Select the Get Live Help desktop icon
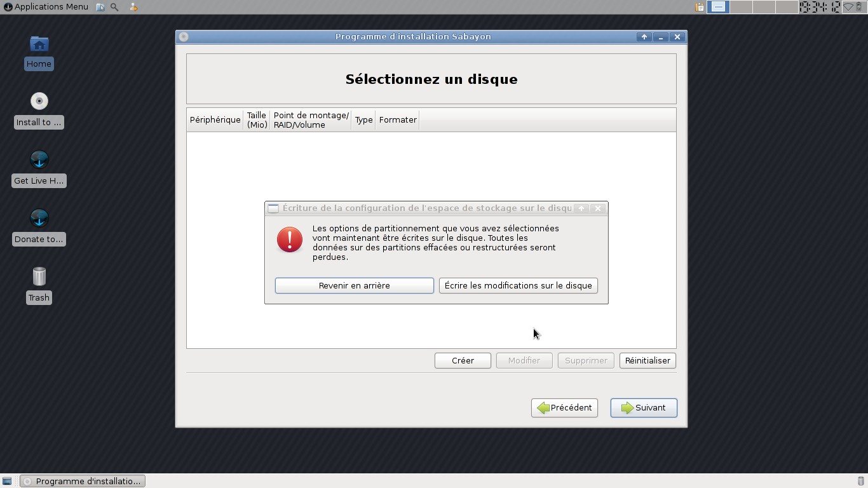This screenshot has height=488, width=868. tap(39, 169)
